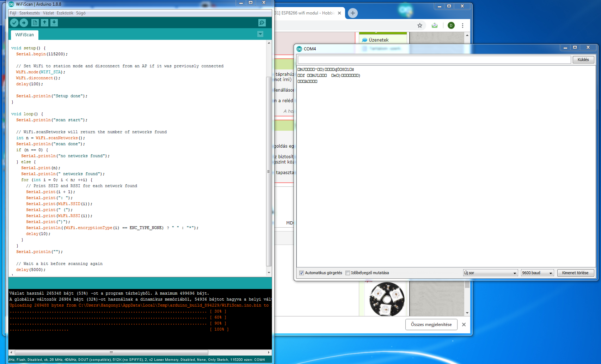
Task: Open the Eszközök menu
Action: click(x=65, y=13)
